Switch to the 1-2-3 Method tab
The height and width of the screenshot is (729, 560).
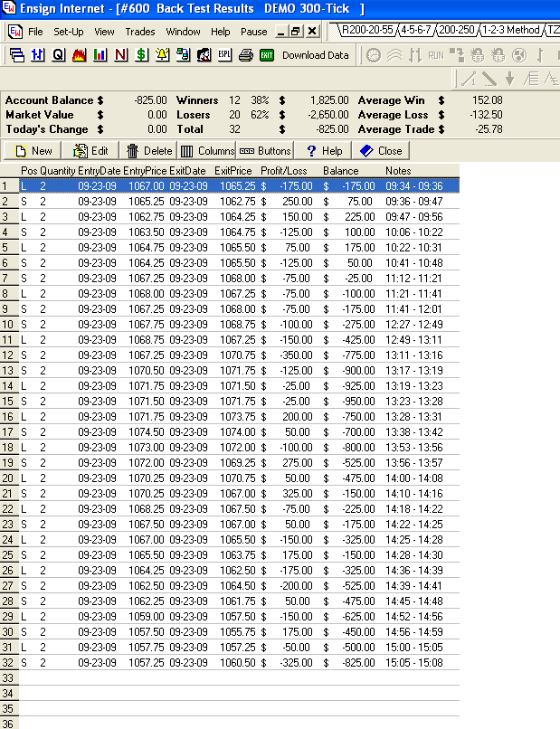[x=511, y=30]
